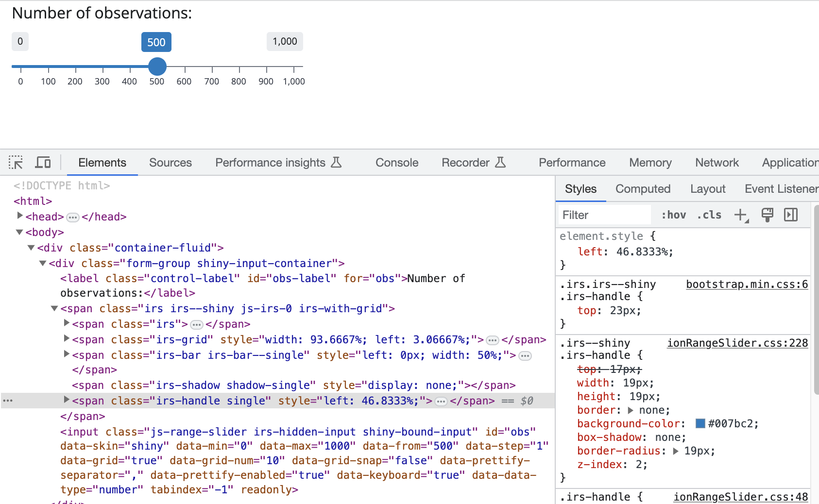The height and width of the screenshot is (504, 819).
Task: Toggle the device toolbar
Action: pyautogui.click(x=43, y=162)
